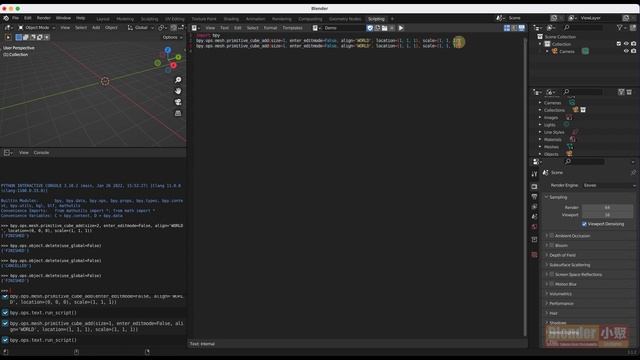Collapse the Sampling panel
Screen dimensions: 640x360
coord(558,197)
